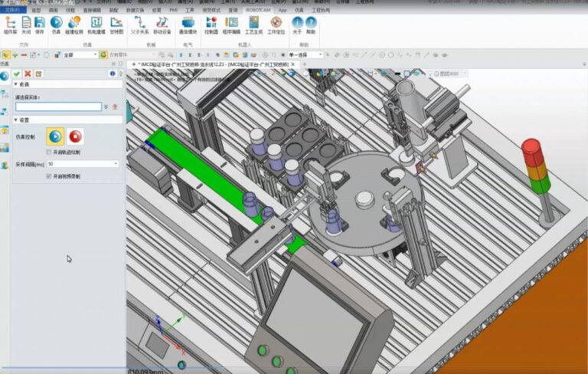Open the 通信模块 communication module

(x=188, y=25)
